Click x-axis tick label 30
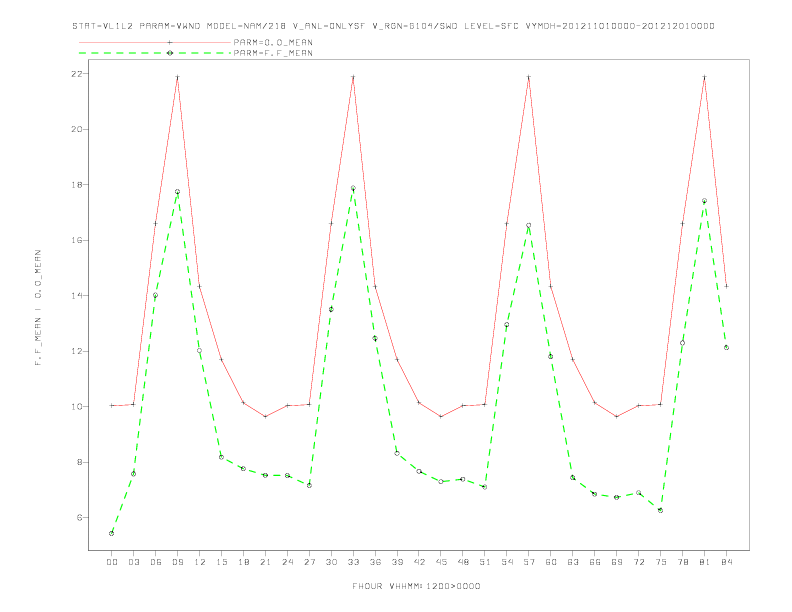Screen dimensions: 792x612 tap(331, 562)
